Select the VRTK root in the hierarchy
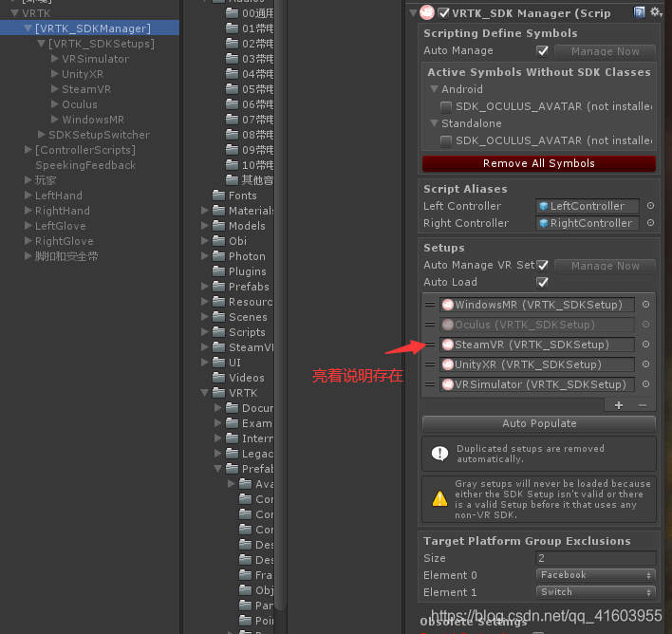 [x=36, y=13]
